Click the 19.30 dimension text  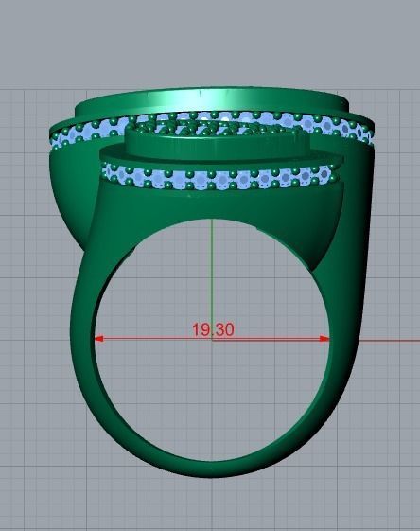(x=213, y=329)
